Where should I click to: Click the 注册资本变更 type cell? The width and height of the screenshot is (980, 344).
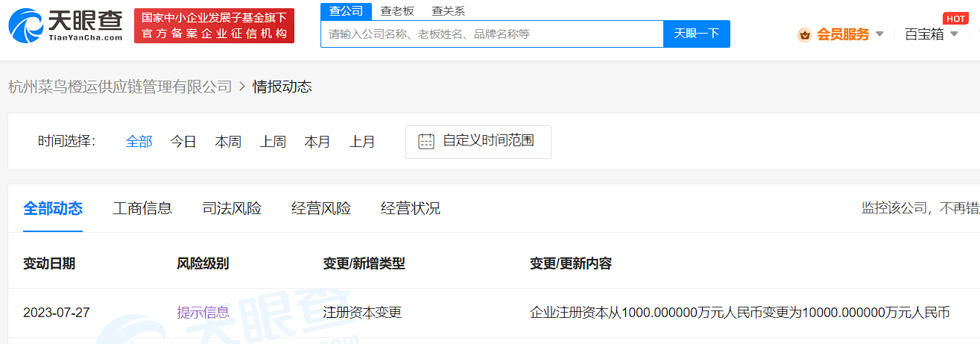click(x=362, y=313)
